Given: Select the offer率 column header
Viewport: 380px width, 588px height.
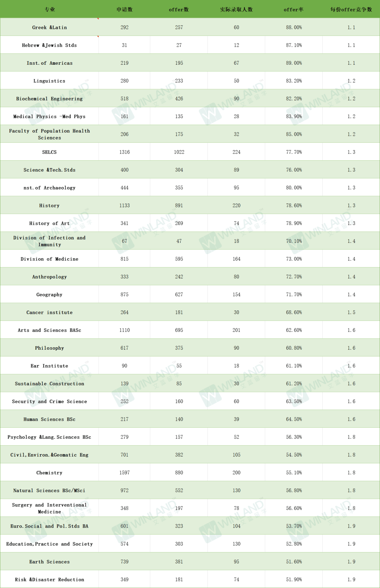Looking at the screenshot, I should (x=293, y=9).
